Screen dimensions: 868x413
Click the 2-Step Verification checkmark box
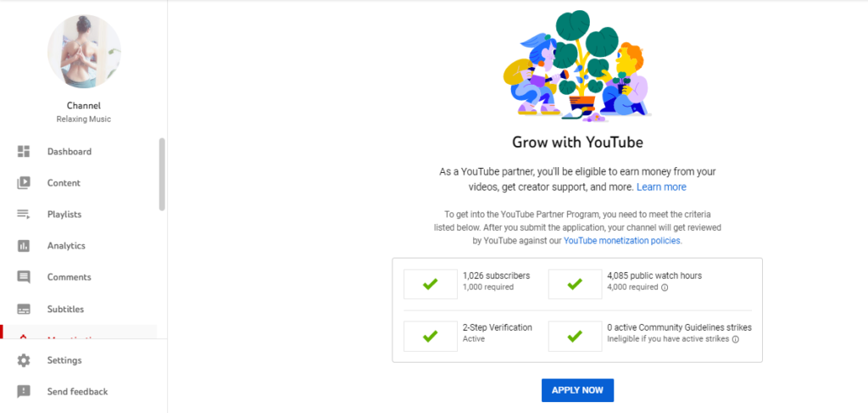430,336
